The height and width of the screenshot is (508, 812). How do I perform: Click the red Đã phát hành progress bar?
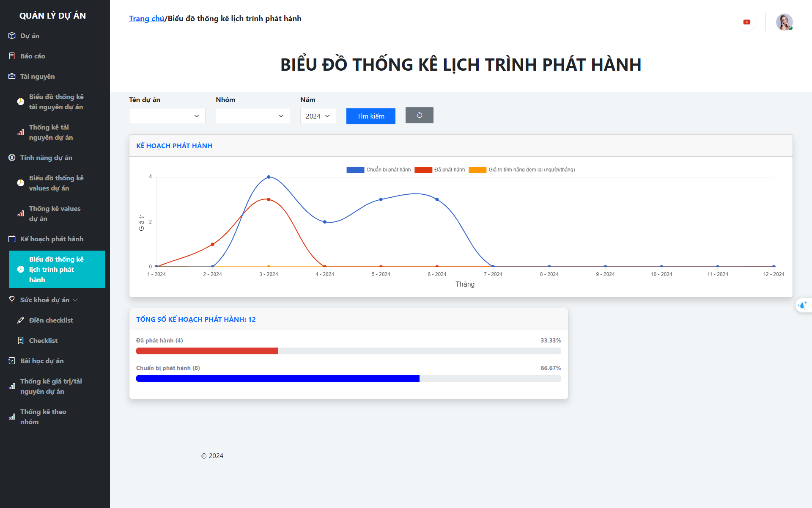tap(207, 351)
